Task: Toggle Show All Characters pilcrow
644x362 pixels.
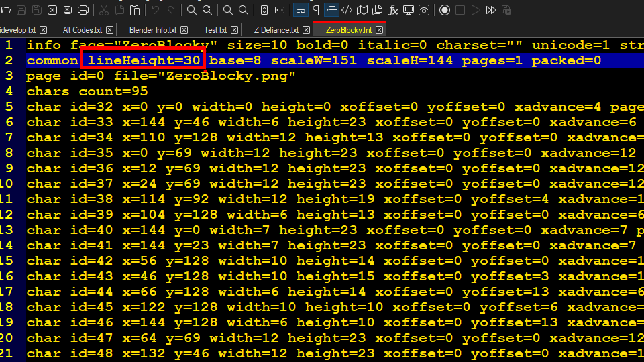Action: pos(316,10)
